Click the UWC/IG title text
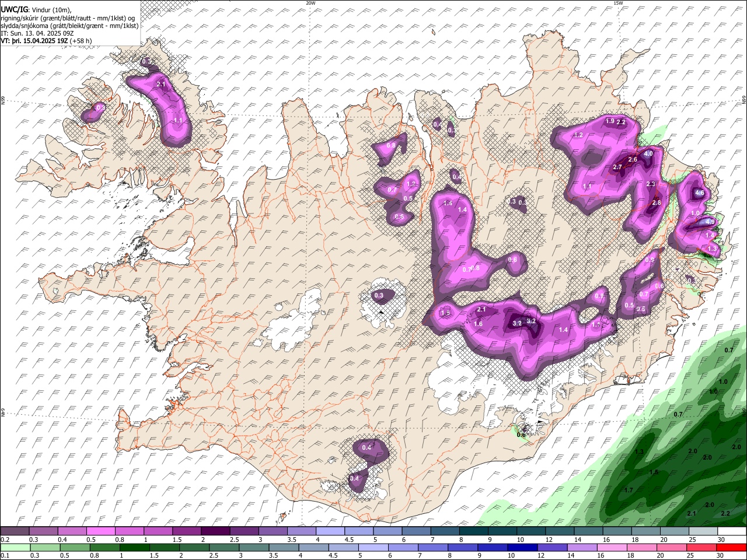This screenshot has width=747, height=560. [x=14, y=10]
